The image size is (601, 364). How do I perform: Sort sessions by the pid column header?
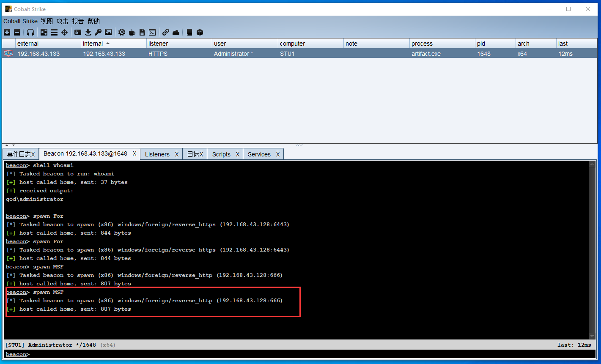click(x=495, y=44)
